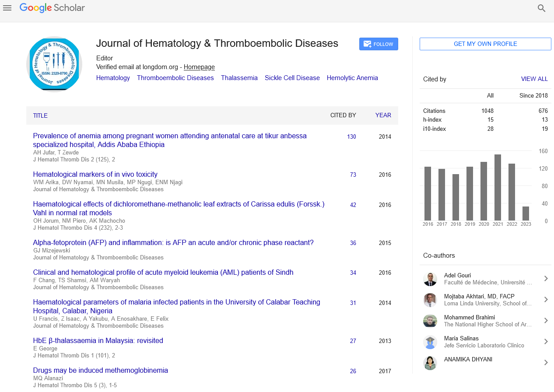This screenshot has height=392, width=554.
Task: Open the hamburger navigation menu
Action: (7, 8)
